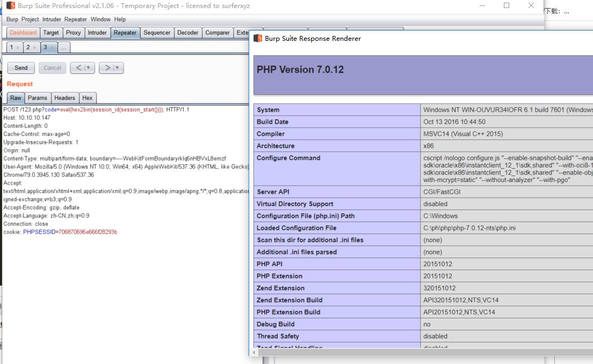Click the Burp logo in the Response Renderer title
The width and height of the screenshot is (593, 364).
click(258, 38)
